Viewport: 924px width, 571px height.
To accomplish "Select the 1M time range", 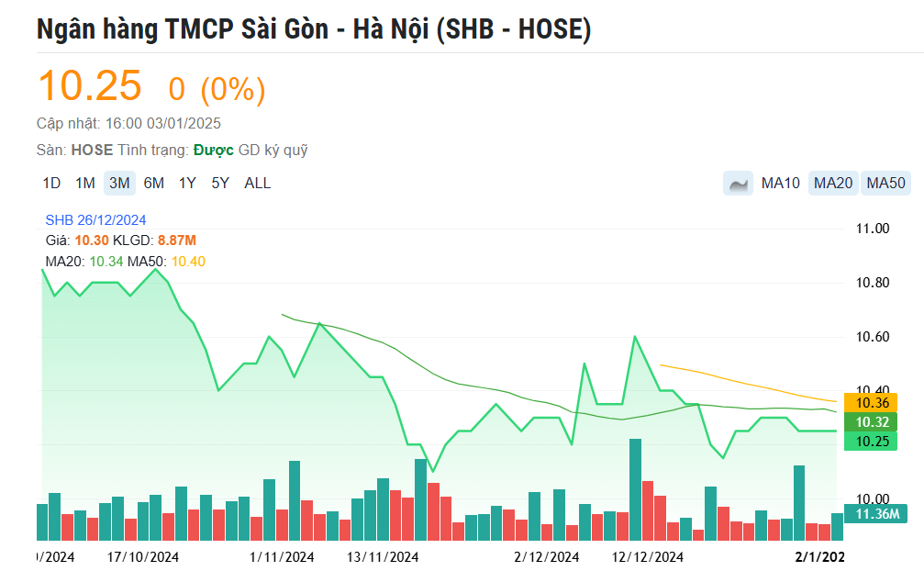I will pyautogui.click(x=84, y=184).
